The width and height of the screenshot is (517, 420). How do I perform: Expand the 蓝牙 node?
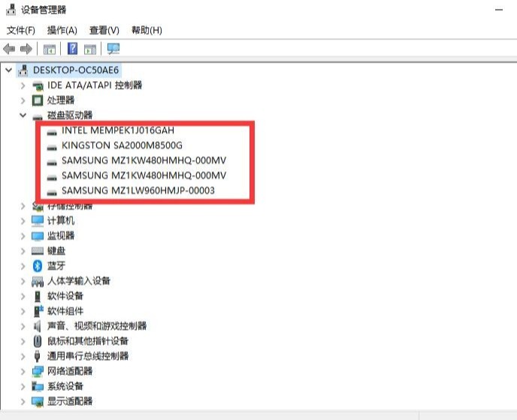[23, 266]
